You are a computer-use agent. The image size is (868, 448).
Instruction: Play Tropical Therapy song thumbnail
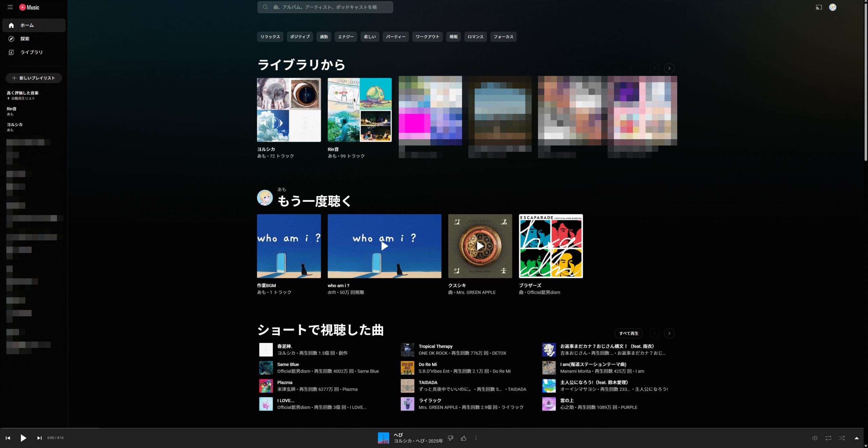[x=408, y=350]
